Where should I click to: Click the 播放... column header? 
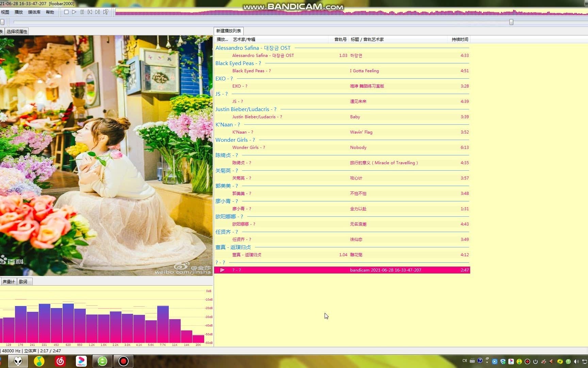point(223,40)
